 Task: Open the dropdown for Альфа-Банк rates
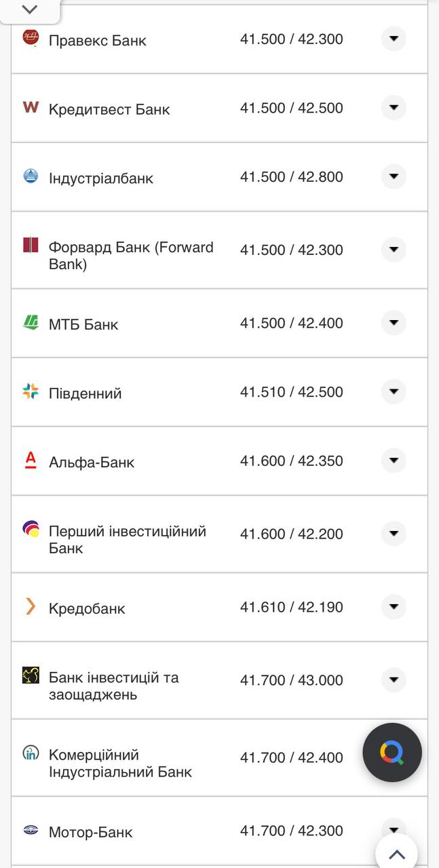coord(394,460)
